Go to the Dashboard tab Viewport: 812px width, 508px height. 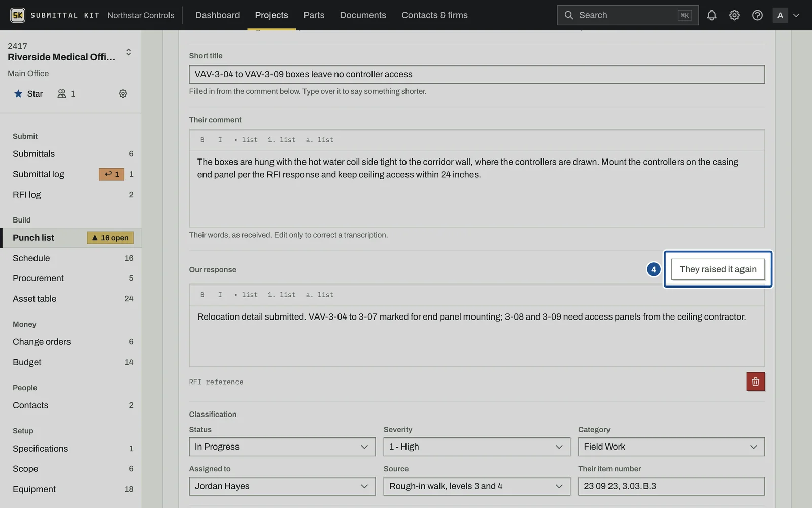[217, 15]
